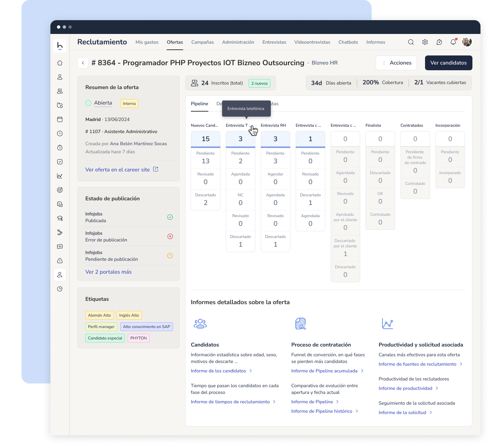
Task: Expand Ver 2 portales más
Action: [108, 272]
